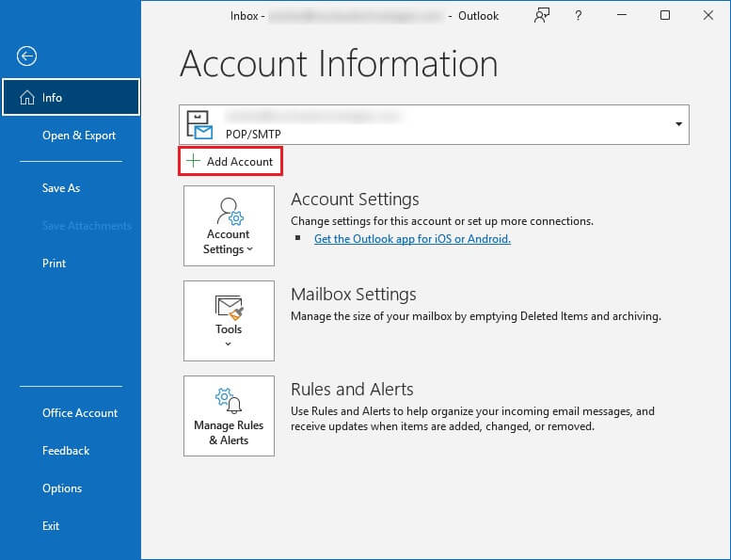
Task: Minimize the Outlook window
Action: [x=622, y=15]
